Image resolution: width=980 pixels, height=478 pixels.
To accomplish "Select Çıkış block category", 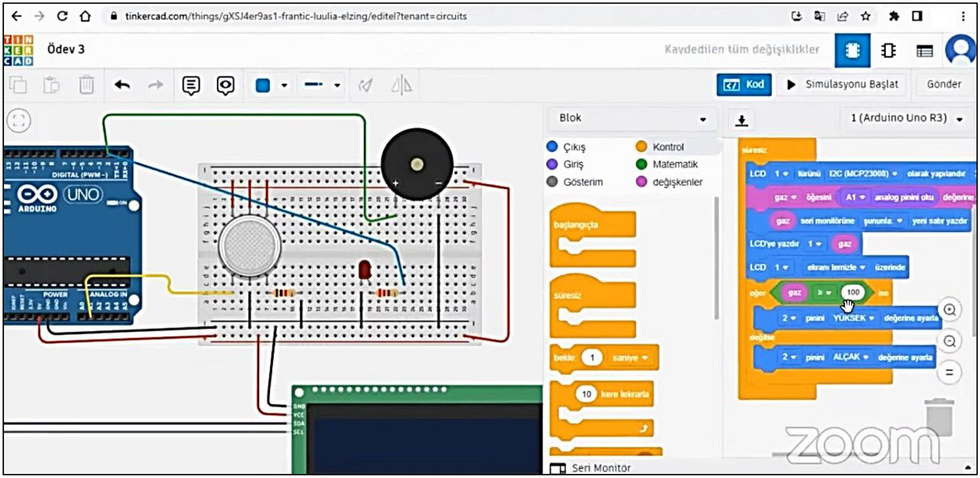I will click(x=567, y=147).
